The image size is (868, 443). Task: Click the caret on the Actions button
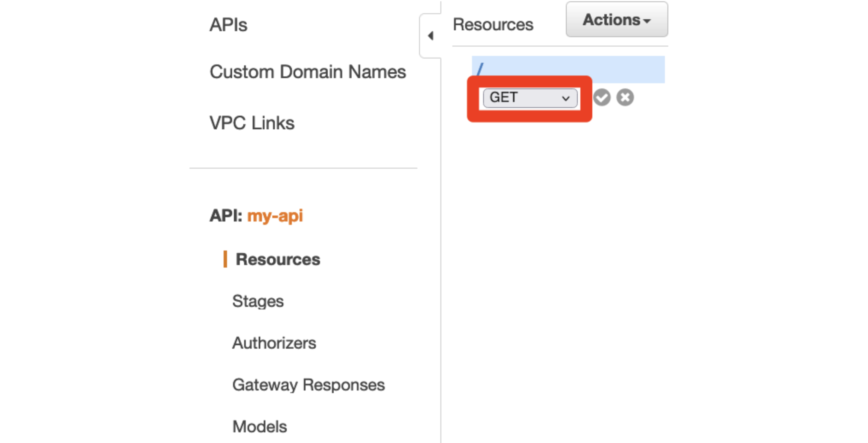647,21
